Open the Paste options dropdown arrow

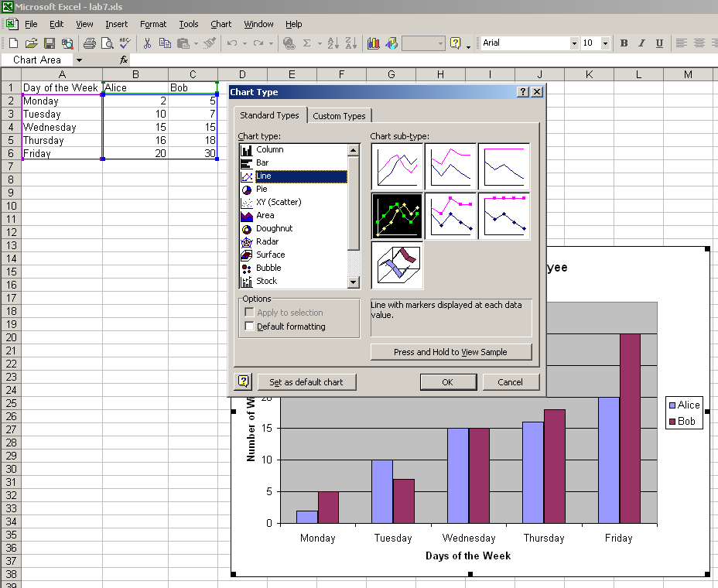[x=196, y=43]
